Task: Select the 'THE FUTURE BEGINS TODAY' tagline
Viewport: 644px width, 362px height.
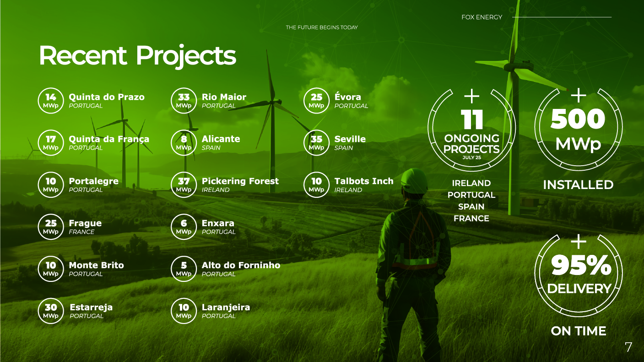Action: (x=322, y=27)
